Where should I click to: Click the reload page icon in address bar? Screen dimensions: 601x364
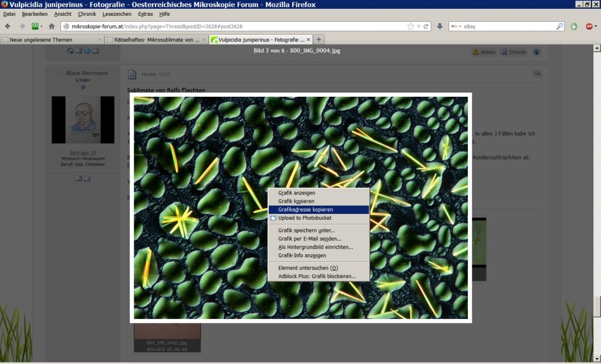click(x=426, y=26)
